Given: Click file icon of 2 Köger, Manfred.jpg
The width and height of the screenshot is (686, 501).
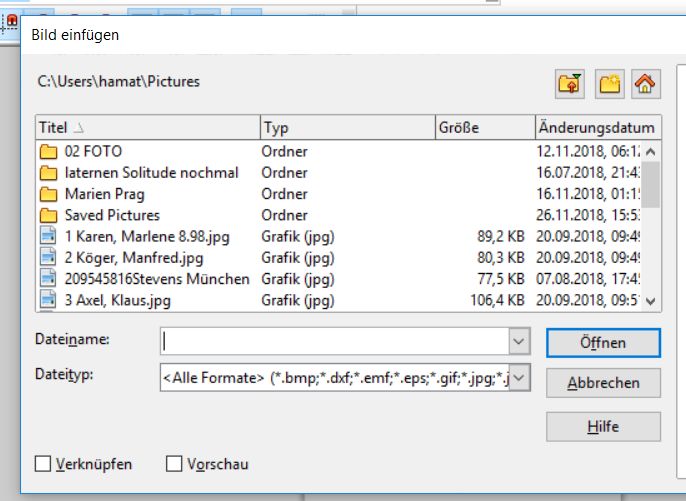Looking at the screenshot, I should [48, 257].
